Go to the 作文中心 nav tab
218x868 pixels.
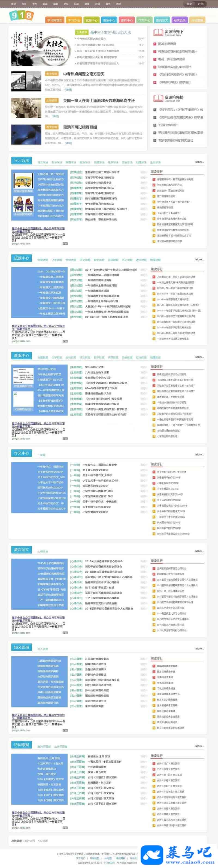144,20
